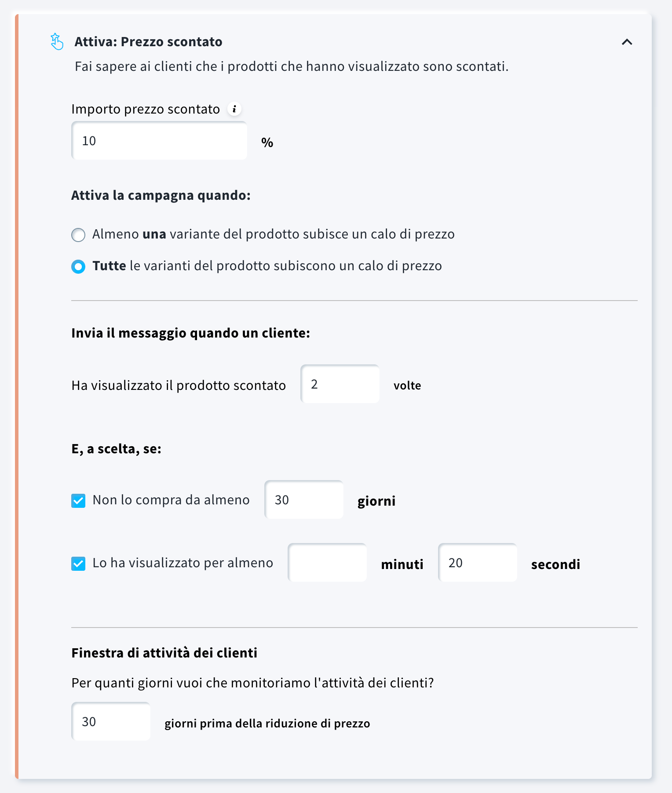
Task: Click the "Attiva la campagna quando" label
Action: click(161, 195)
